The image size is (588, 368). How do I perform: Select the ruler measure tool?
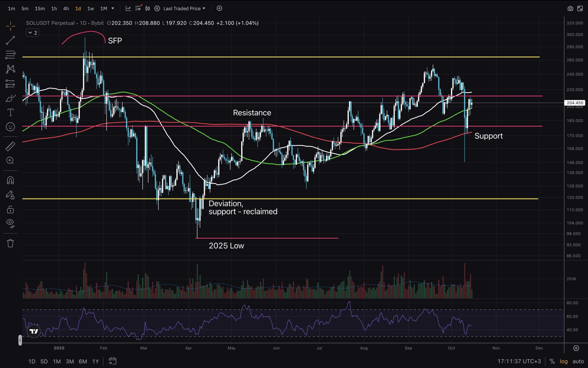point(10,146)
